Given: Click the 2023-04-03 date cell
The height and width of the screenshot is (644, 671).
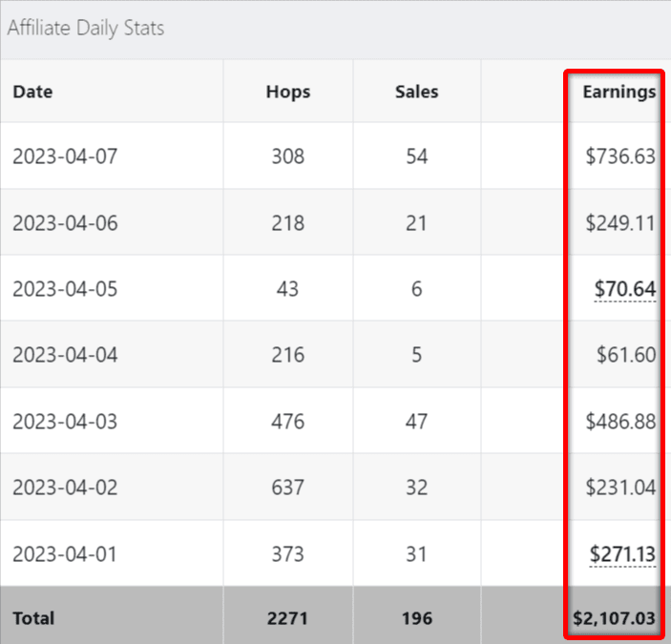Looking at the screenshot, I should (x=65, y=421).
